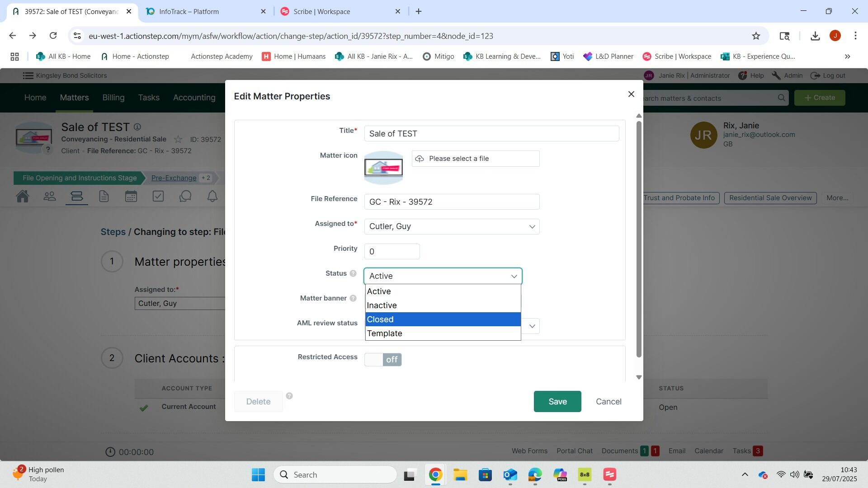Viewport: 868px width, 488px height.
Task: Click the upload cloud icon in file selector
Action: click(x=420, y=159)
